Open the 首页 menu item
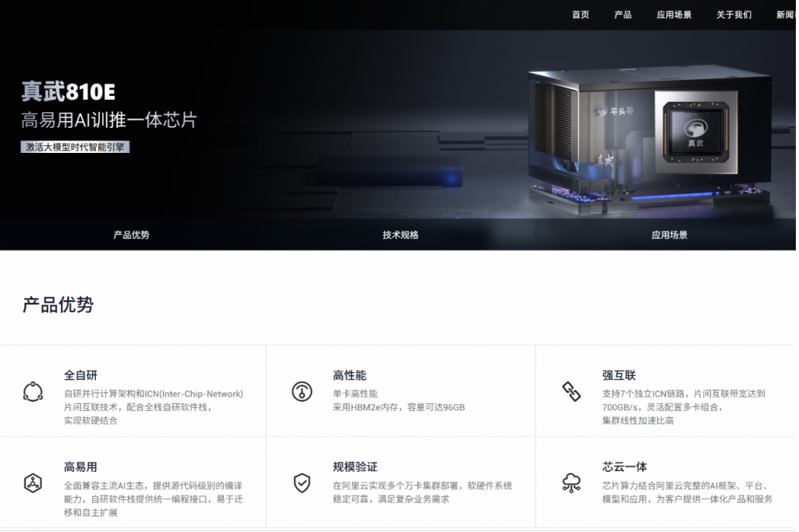799x532 pixels. 581,15
